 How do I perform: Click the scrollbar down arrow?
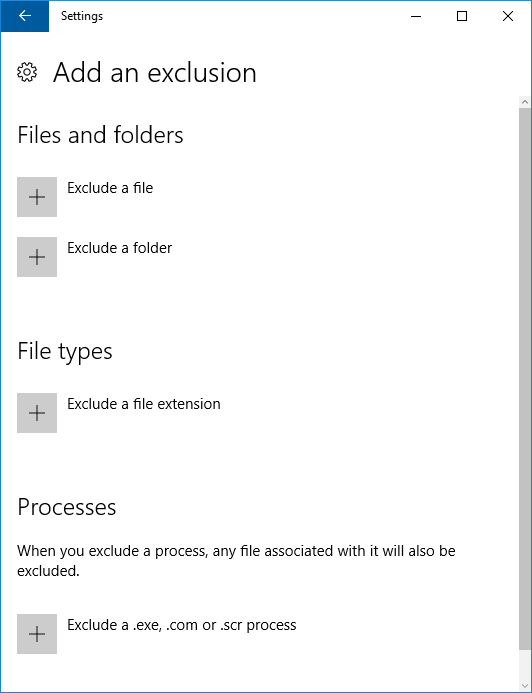[525, 686]
